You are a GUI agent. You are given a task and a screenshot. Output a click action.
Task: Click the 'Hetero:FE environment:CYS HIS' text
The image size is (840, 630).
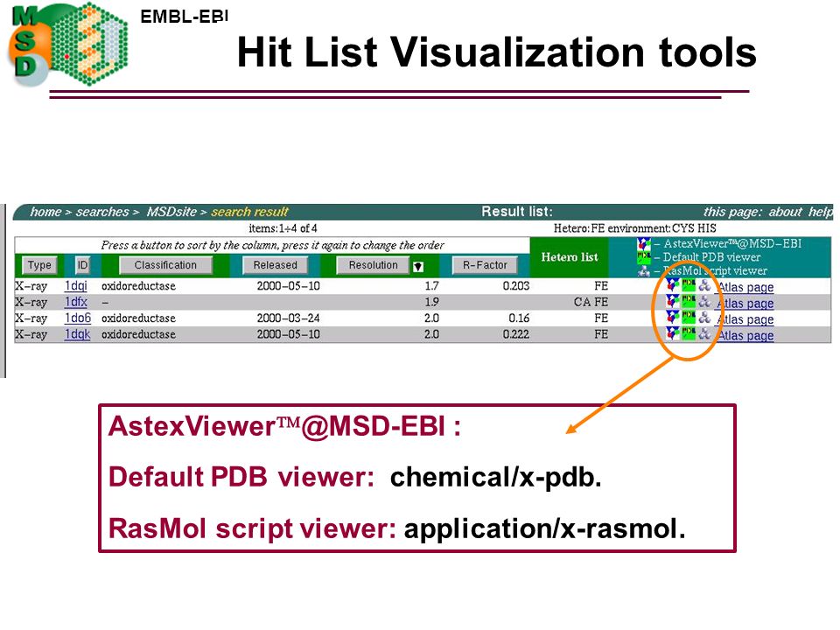pyautogui.click(x=635, y=228)
